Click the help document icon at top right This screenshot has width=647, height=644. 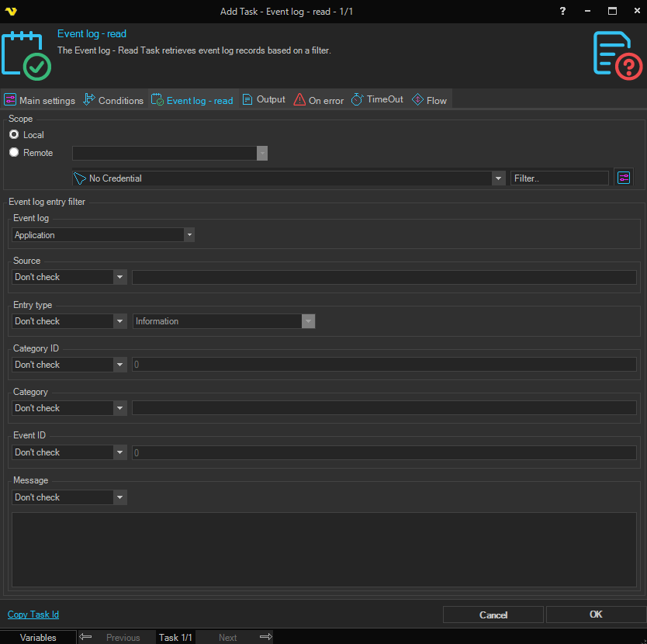(x=618, y=56)
